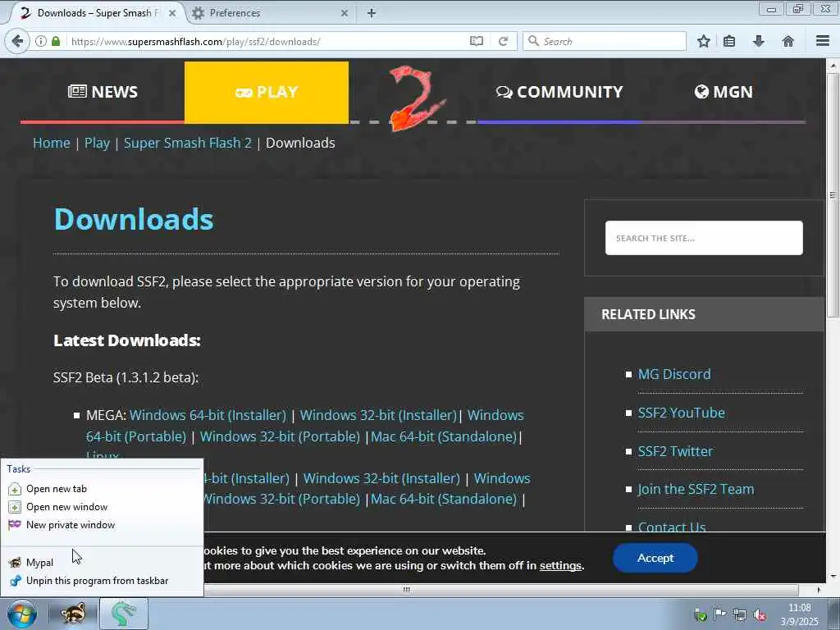Click the horizontal scrollbar thumb
Screen dimensions: 840x630
pyautogui.click(x=407, y=590)
